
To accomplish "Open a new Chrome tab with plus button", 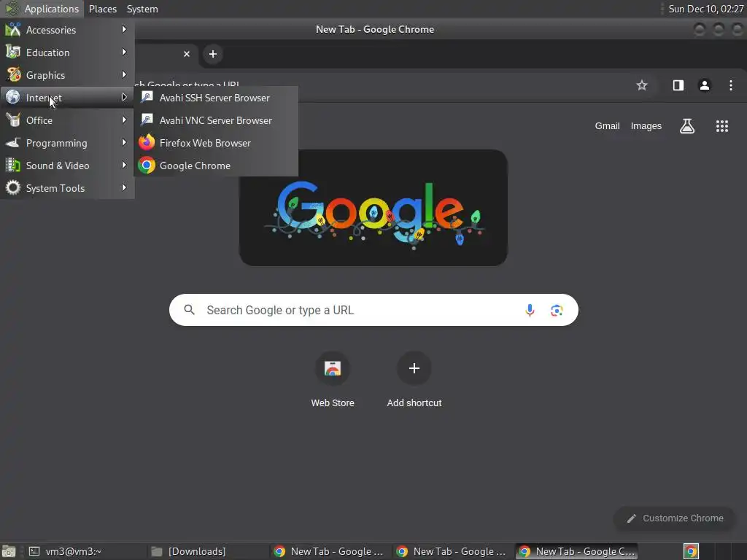I will (213, 54).
